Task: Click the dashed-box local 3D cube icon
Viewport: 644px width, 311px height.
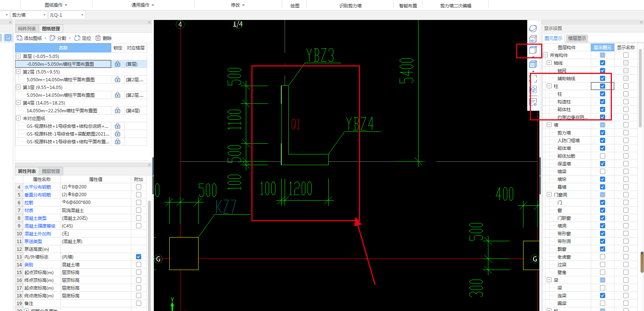Action: (533, 89)
